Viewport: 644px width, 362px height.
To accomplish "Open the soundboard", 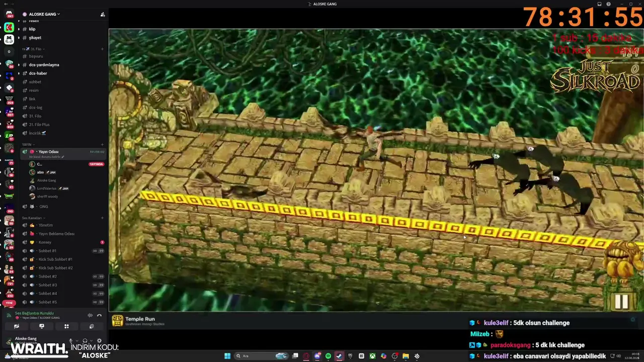I will coord(92,326).
